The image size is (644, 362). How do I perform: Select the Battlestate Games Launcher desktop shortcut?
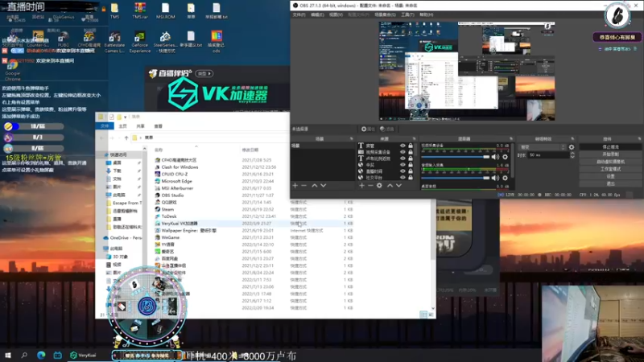coord(114,42)
